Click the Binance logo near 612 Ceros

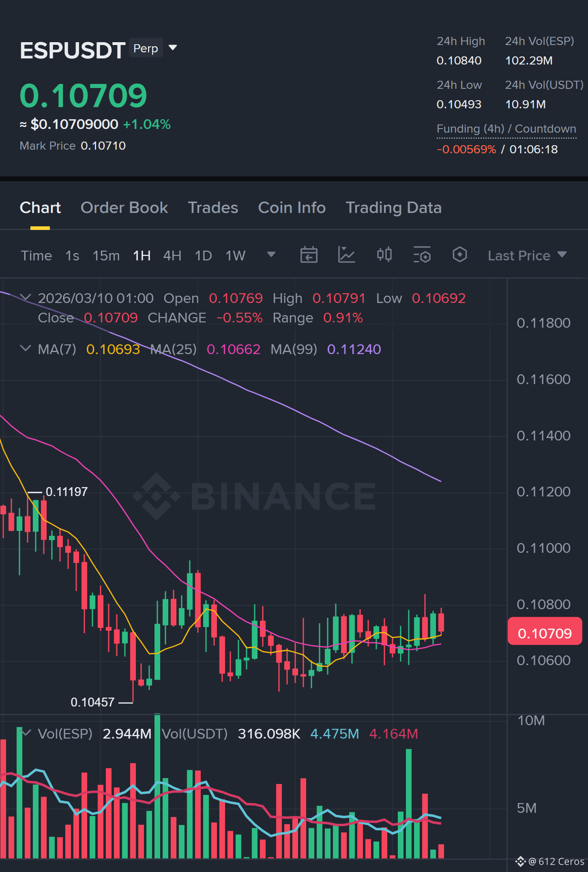[x=520, y=861]
